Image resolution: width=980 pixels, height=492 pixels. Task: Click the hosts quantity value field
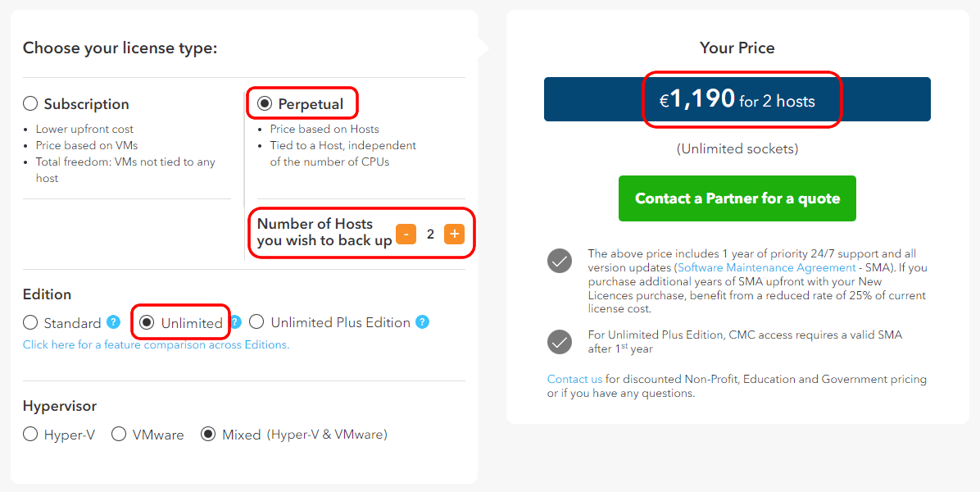coord(430,235)
